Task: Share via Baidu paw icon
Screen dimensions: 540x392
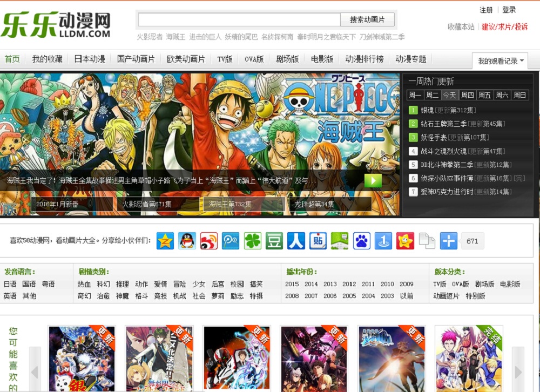Action: pos(362,240)
